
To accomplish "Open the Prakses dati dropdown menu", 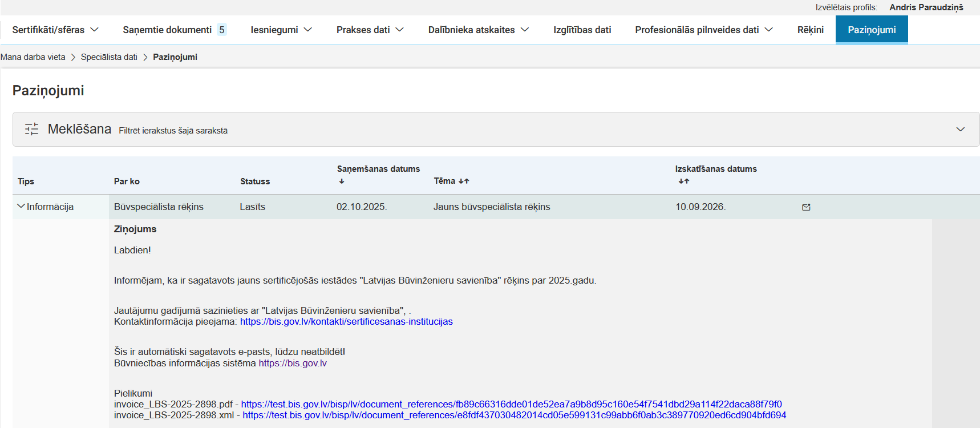I will (x=370, y=30).
